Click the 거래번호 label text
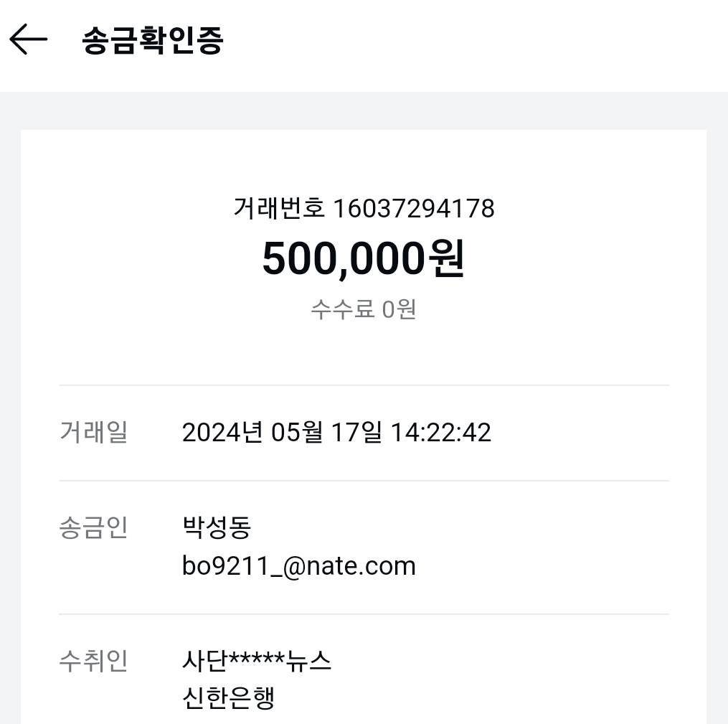728x724 pixels. [279, 208]
